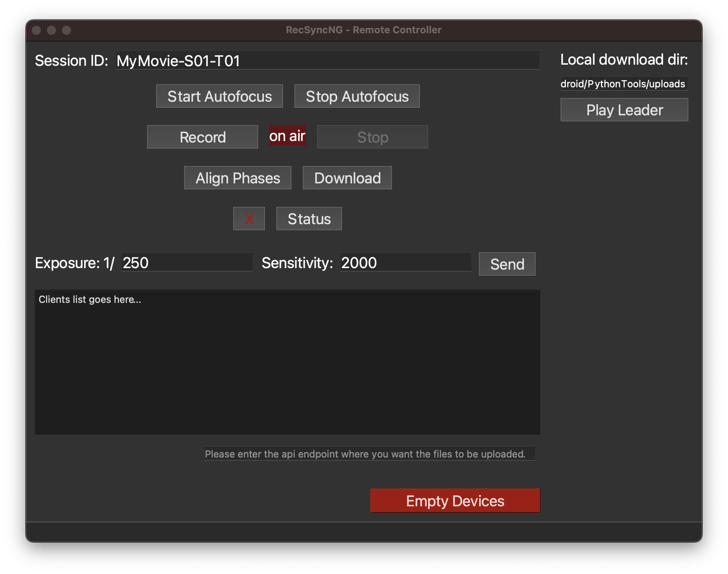Start autofocus on devices
The image size is (728, 574).
(x=219, y=96)
